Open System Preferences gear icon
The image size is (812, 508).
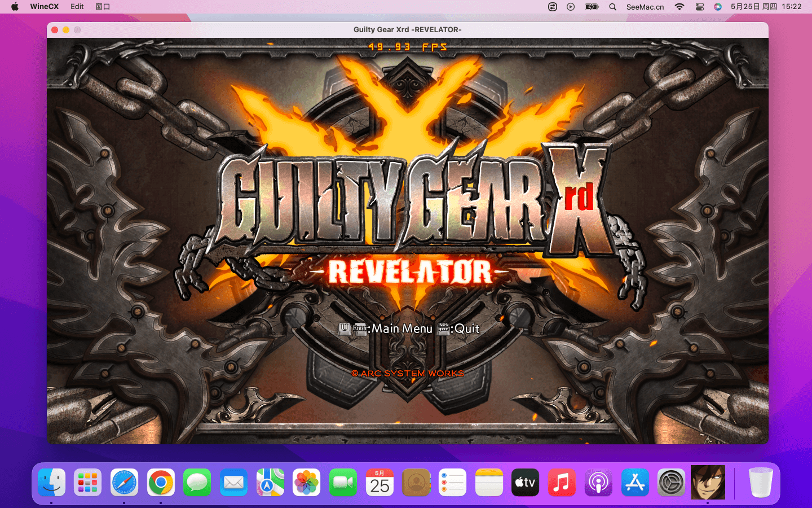pos(671,483)
